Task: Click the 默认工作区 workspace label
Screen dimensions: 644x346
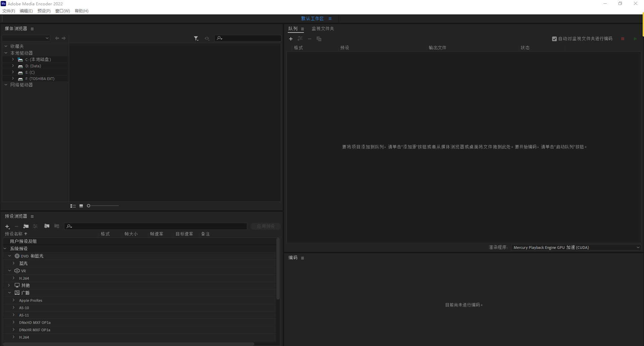Action: pos(312,19)
